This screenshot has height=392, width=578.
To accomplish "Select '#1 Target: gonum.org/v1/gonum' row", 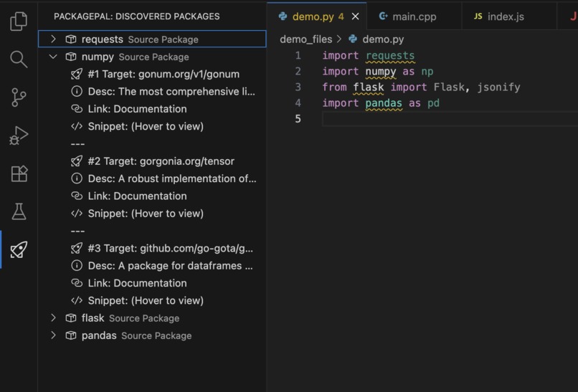I will click(x=152, y=74).
